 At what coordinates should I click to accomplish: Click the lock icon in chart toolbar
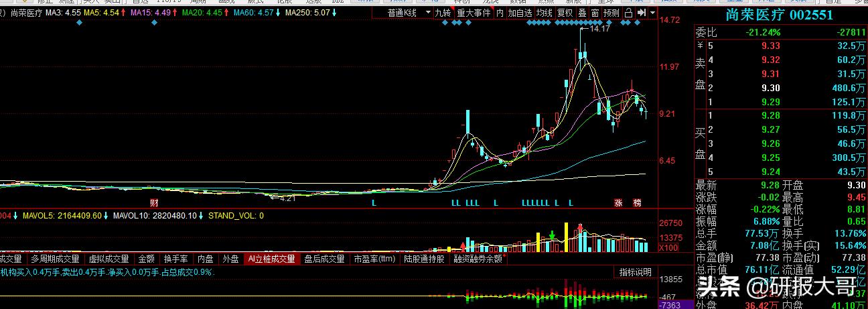[628, 13]
